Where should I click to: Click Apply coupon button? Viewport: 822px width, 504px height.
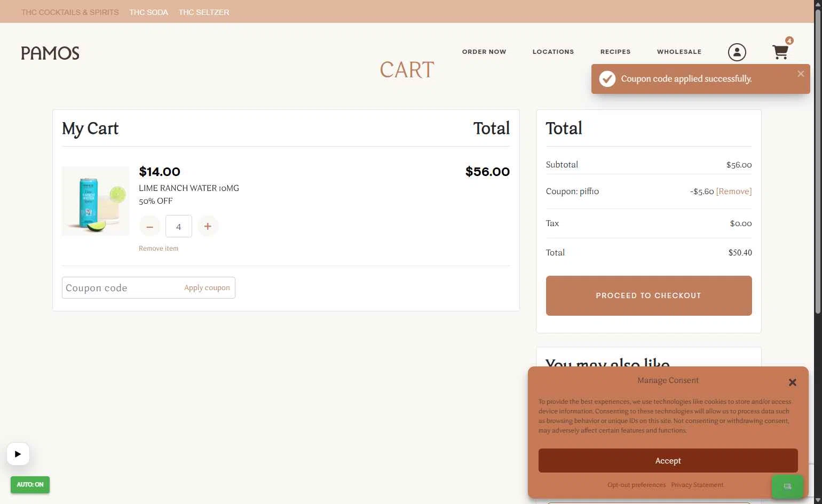tap(207, 287)
